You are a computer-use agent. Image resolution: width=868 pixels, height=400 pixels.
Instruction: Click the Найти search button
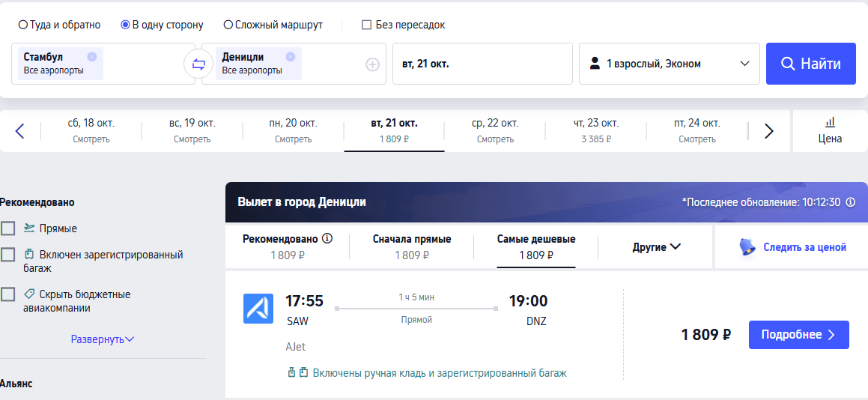click(811, 64)
